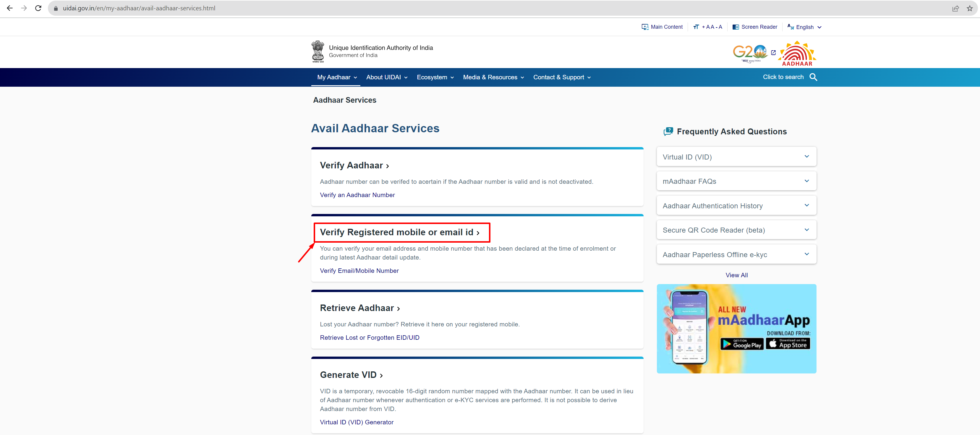Click the padlock site info icon
The width and height of the screenshot is (980, 435).
[56, 8]
